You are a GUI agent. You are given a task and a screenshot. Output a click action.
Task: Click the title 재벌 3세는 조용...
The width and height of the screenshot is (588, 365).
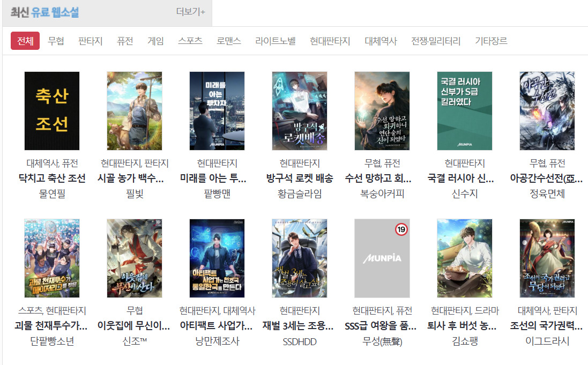[297, 326]
